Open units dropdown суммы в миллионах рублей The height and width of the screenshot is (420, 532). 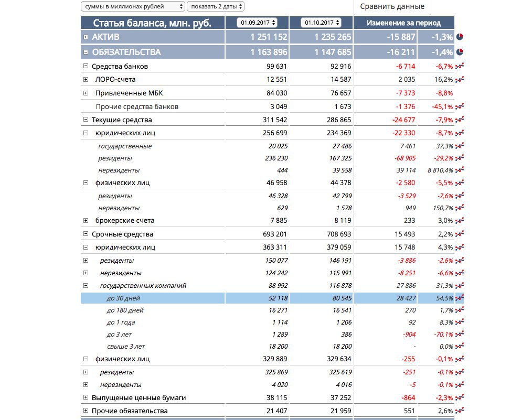tap(133, 6)
